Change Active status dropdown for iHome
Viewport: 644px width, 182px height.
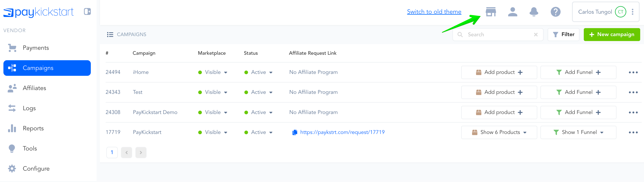(x=259, y=72)
